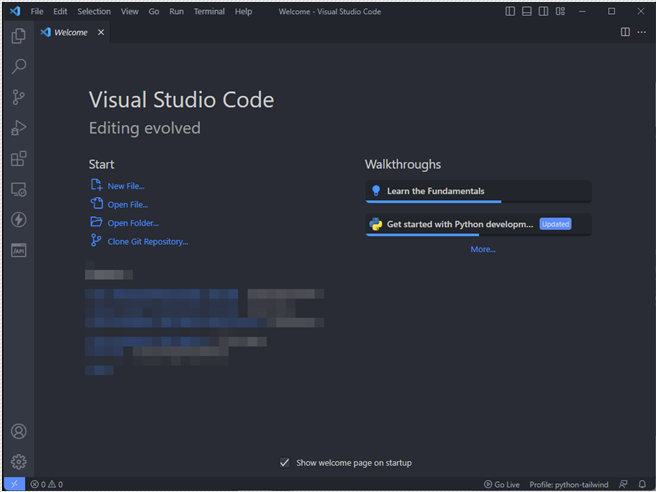Open the Manage gear icon
Image resolution: width=656 pixels, height=492 pixels.
click(x=18, y=462)
